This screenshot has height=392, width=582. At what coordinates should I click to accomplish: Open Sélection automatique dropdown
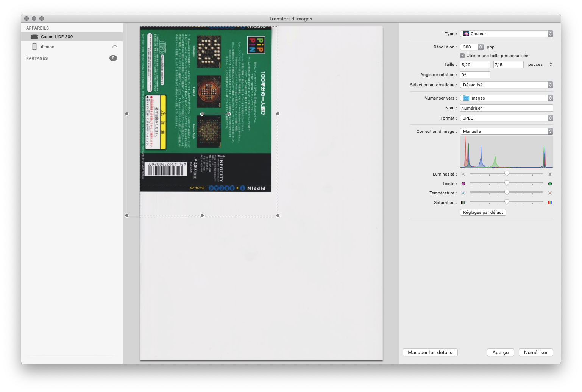click(x=507, y=85)
